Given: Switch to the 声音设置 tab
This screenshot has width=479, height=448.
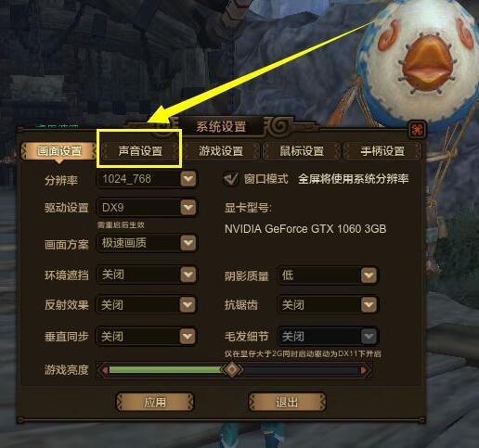Looking at the screenshot, I should pos(140,151).
